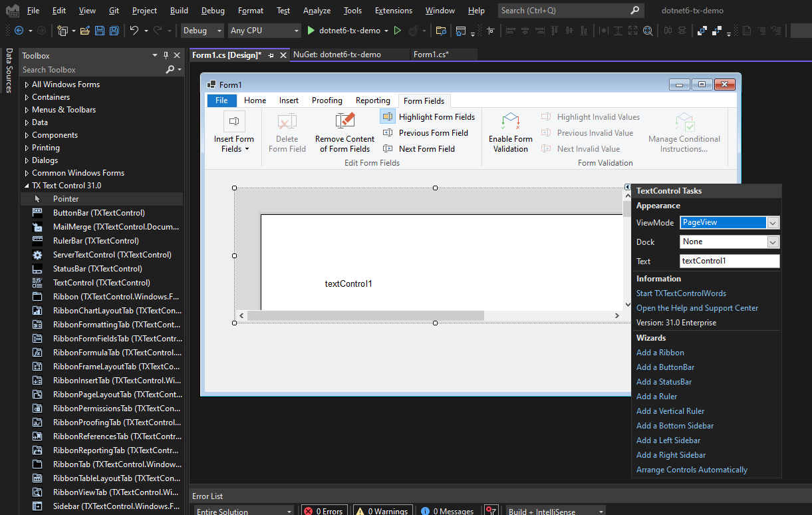The height and width of the screenshot is (515, 812).
Task: Click Arrange Controls Automatically link
Action: 692,470
